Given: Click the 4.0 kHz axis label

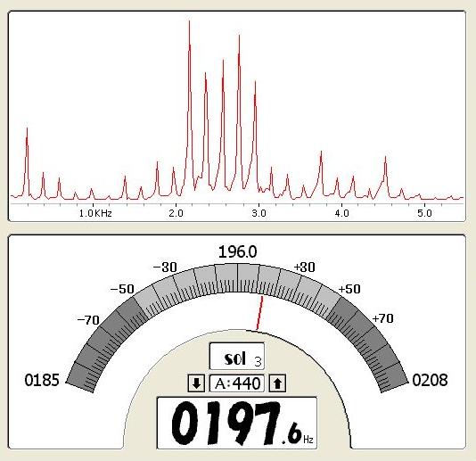Looking at the screenshot, I should (x=341, y=213).
